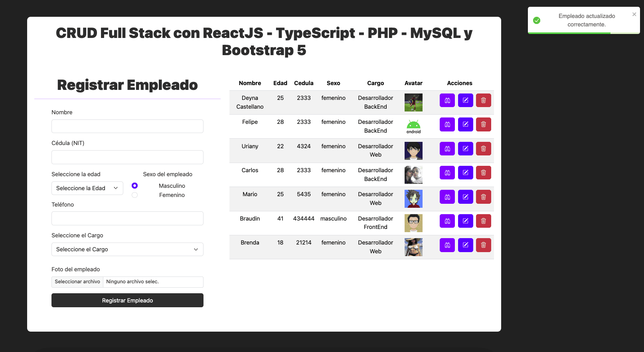Click the 4324 cedula cell
Image resolution: width=644 pixels, height=352 pixels.
(x=304, y=146)
